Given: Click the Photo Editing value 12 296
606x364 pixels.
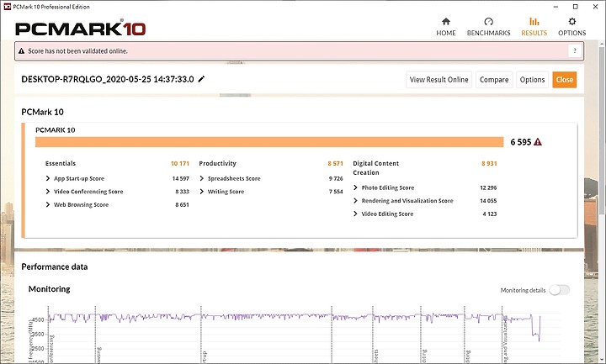Looking at the screenshot, I should (488, 187).
